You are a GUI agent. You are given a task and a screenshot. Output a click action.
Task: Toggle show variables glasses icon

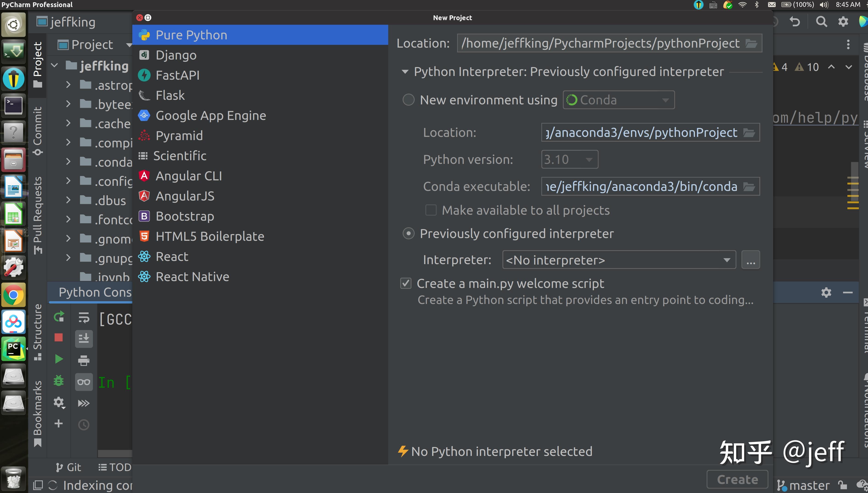pos(84,382)
